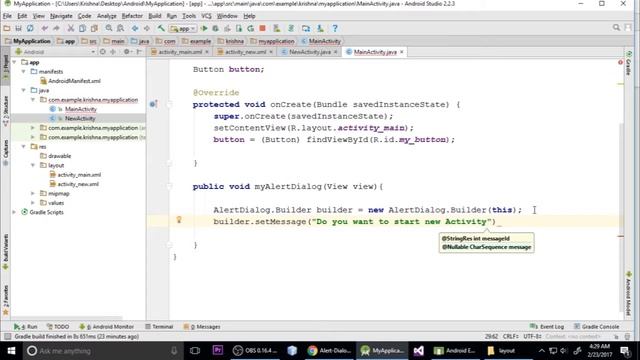Select AndroidManifest.xml in project tree

click(70, 81)
